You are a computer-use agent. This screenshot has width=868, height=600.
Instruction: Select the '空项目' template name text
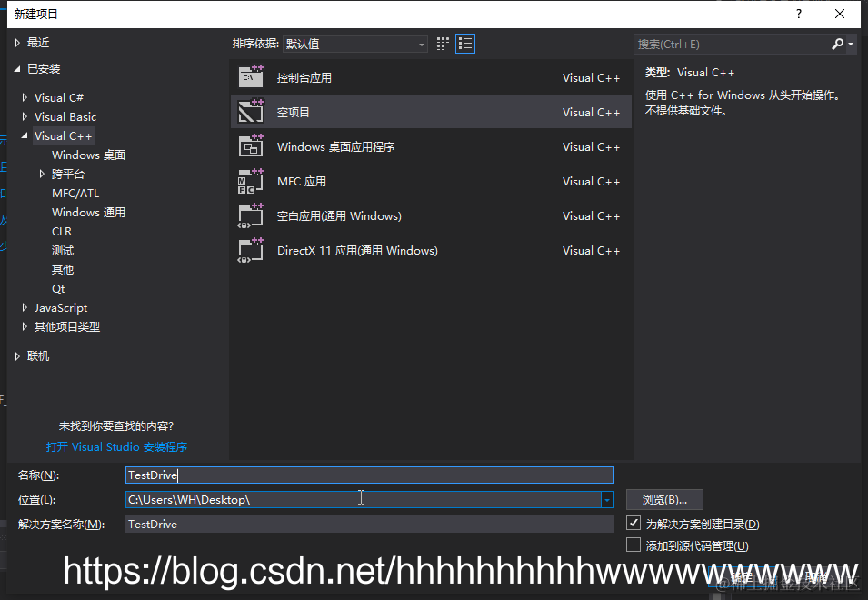pyautogui.click(x=293, y=112)
